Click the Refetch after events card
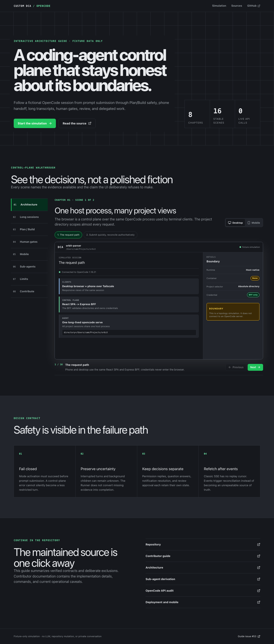This screenshot has width=274, height=644. tap(229, 471)
